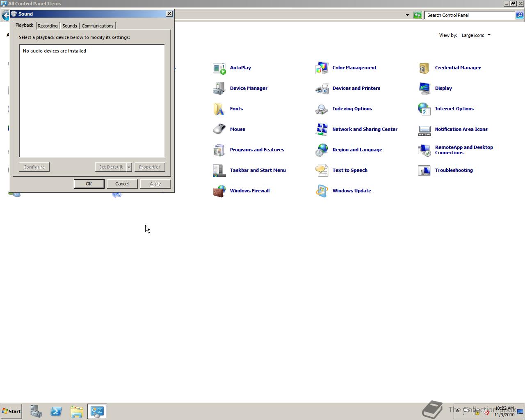Switch to the Communications tab

98,26
